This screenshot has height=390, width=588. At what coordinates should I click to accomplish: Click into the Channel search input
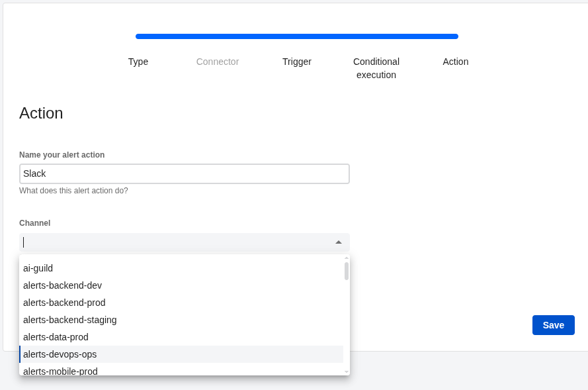(x=175, y=242)
